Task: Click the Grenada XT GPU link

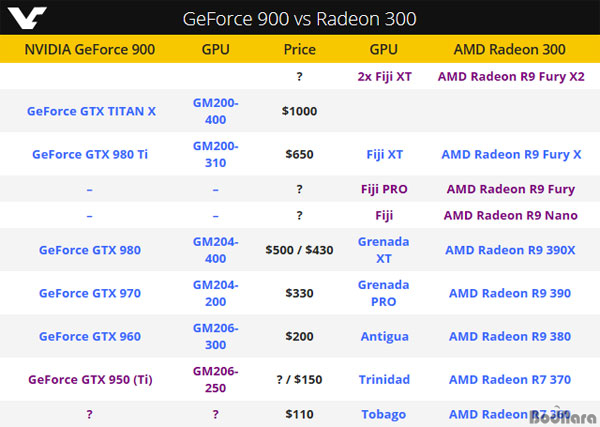Action: [384, 250]
